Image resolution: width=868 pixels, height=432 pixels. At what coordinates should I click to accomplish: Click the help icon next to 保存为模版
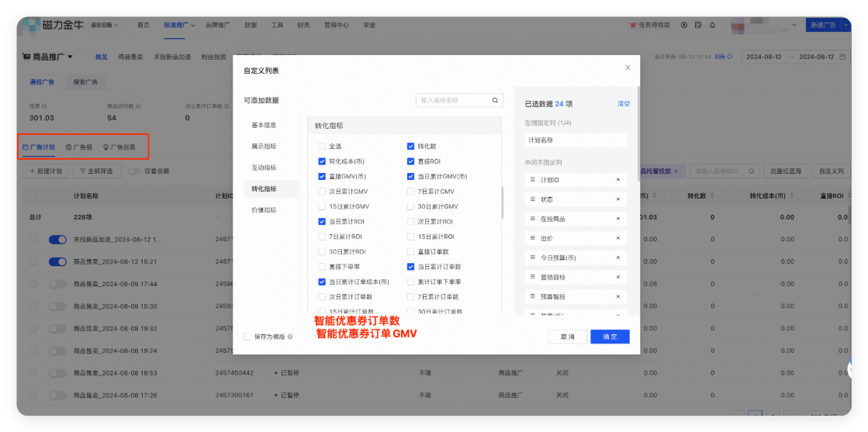pyautogui.click(x=290, y=337)
